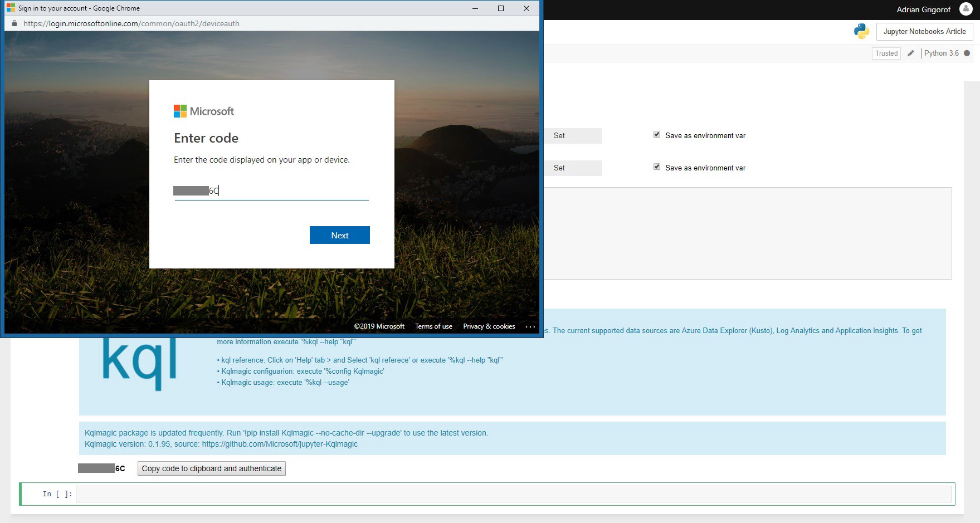
Task: Click the Kqlmagic github source URL text
Action: [280, 444]
